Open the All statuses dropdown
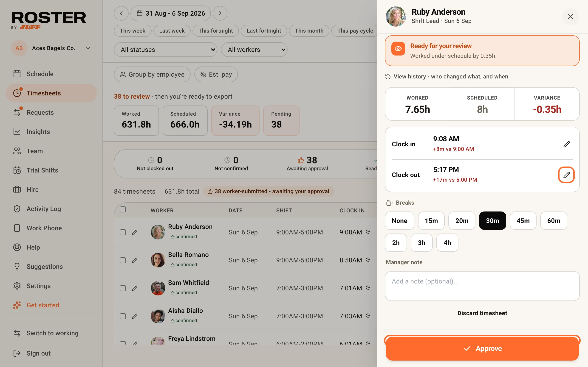Screen dimensions: 588x367 165,50
